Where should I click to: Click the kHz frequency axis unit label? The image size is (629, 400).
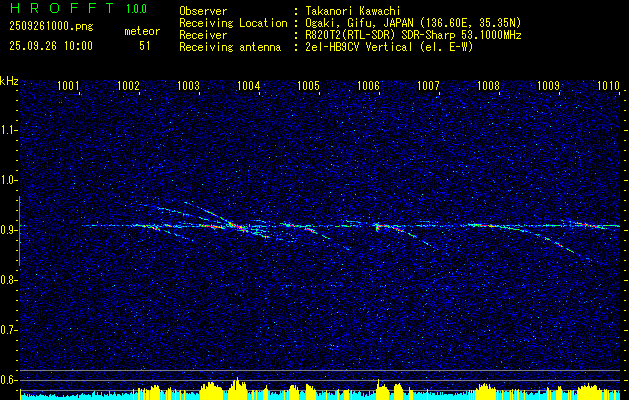(x=9, y=81)
